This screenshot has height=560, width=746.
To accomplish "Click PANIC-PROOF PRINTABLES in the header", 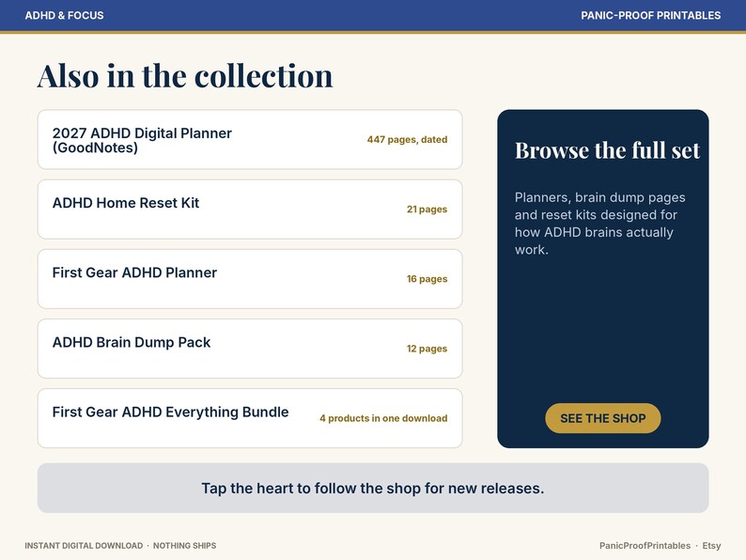I will coord(650,15).
